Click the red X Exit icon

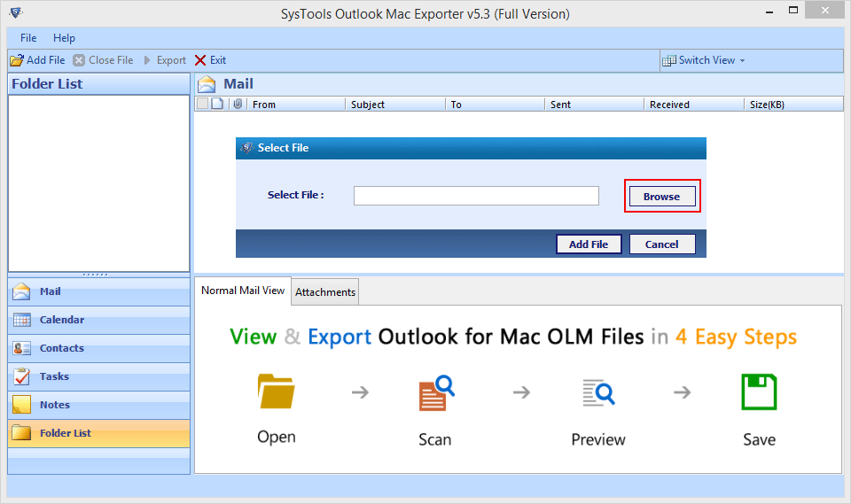(200, 60)
